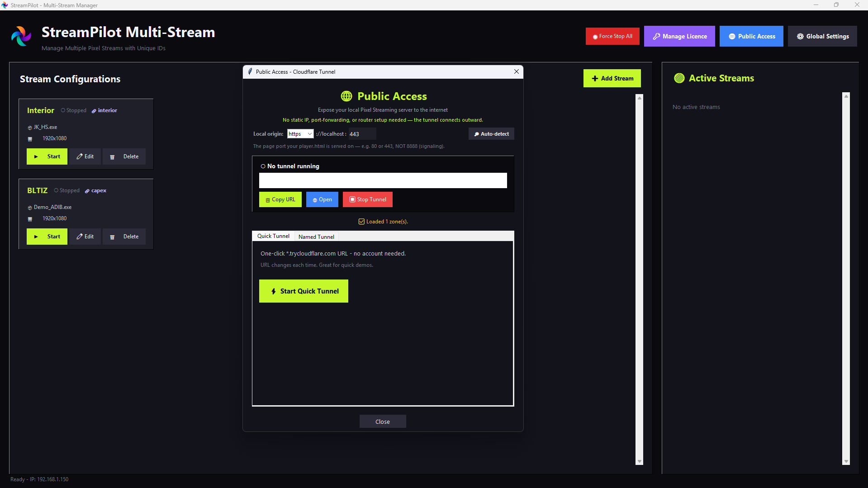868x488 pixels.
Task: Start the Interior stream
Action: 47,156
